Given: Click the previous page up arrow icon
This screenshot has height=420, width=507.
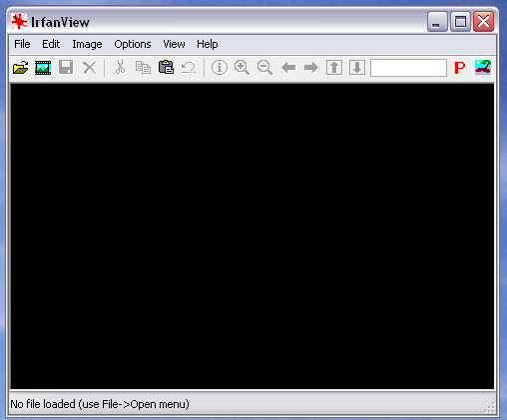Looking at the screenshot, I should 334,68.
